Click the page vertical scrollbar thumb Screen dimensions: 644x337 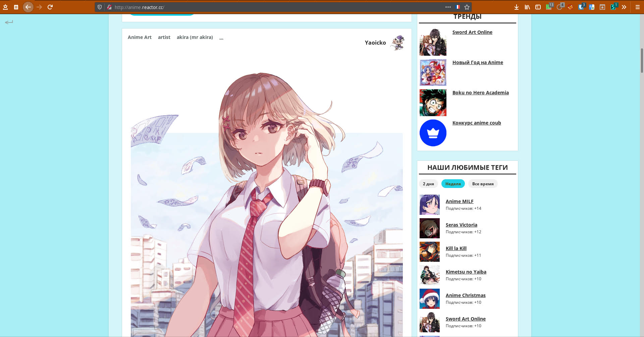[642, 60]
